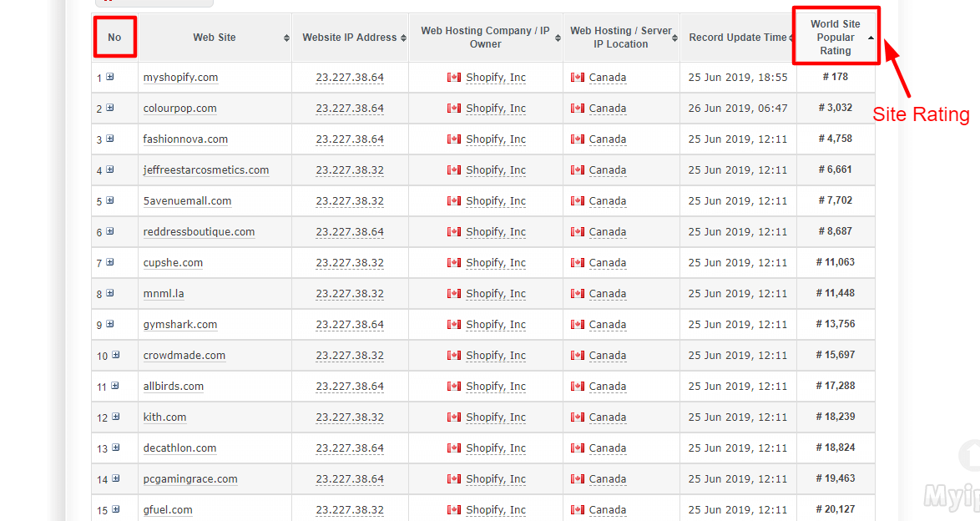Viewport: 980px width, 521px height.
Task: Open the reddressboutique.com link
Action: click(199, 231)
